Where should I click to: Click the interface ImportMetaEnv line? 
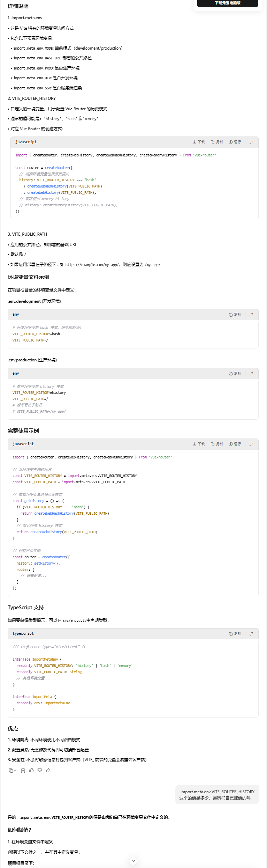point(37,660)
